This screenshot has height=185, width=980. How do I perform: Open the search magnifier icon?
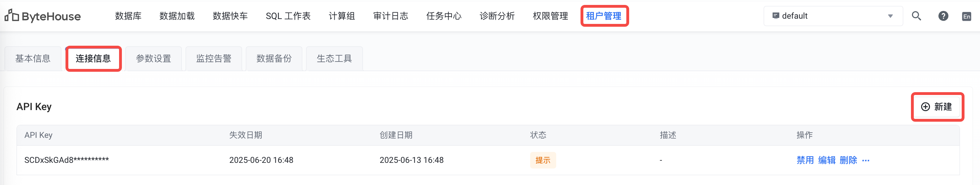tap(917, 16)
